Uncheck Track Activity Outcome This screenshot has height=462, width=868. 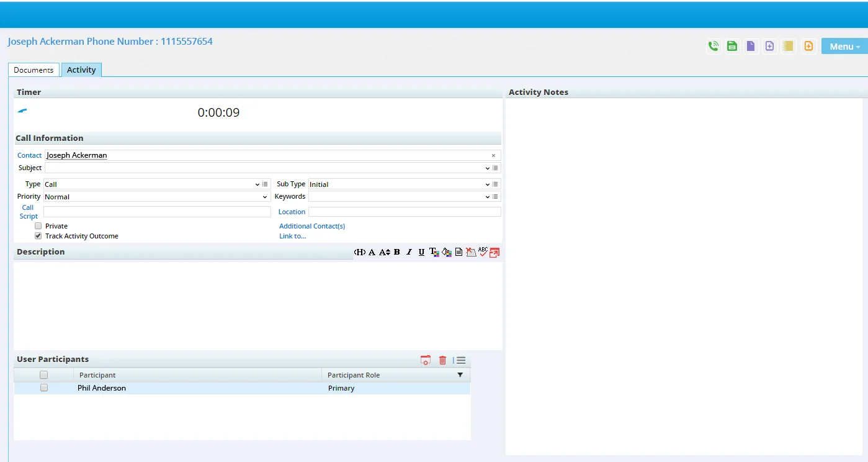[38, 236]
